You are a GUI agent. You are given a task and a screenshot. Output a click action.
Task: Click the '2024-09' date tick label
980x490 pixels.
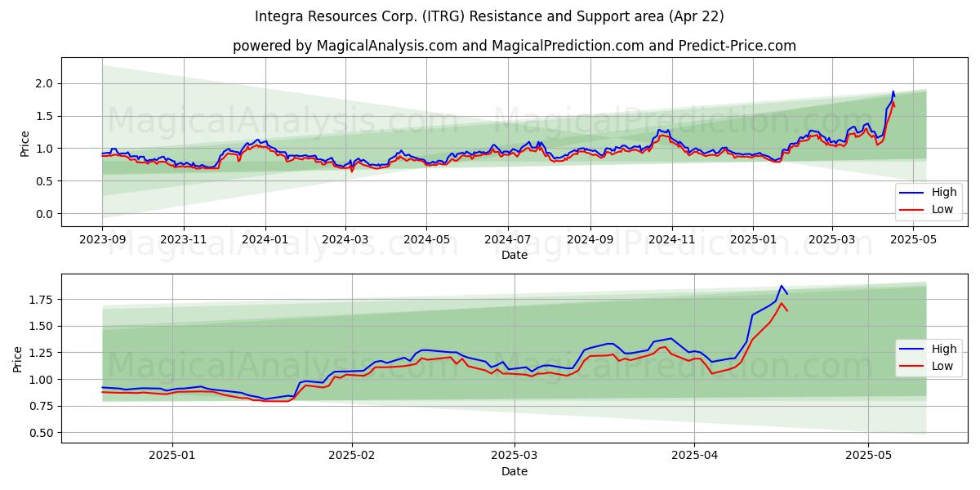590,240
